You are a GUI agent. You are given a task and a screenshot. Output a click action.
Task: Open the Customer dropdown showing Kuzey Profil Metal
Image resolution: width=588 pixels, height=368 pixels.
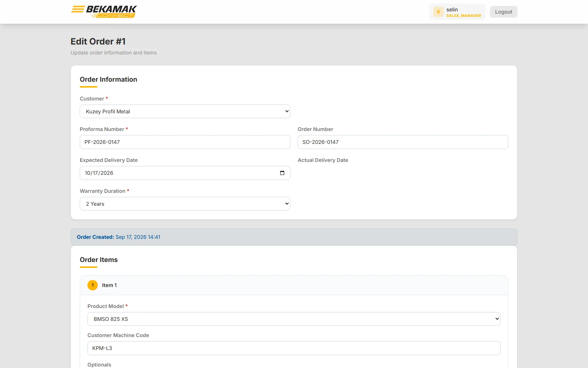click(185, 112)
